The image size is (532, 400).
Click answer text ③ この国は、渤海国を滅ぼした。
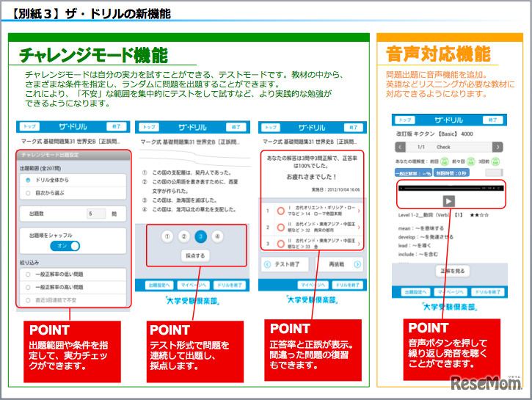point(180,200)
